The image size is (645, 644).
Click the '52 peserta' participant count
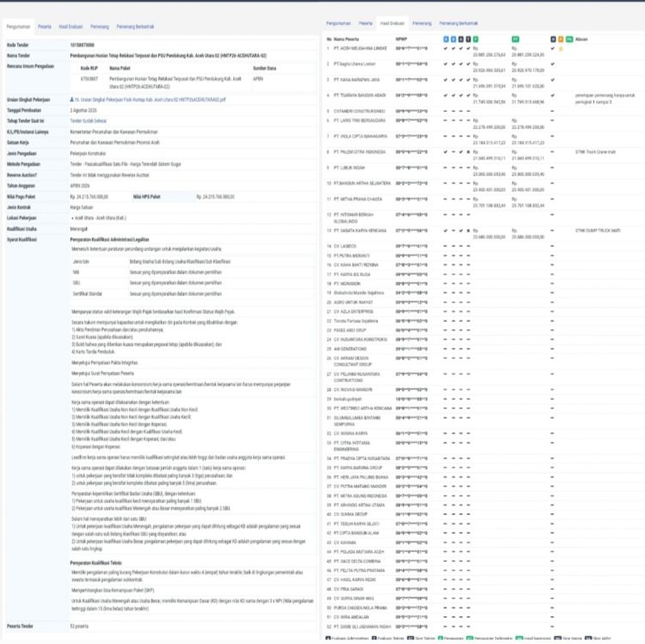point(79,626)
